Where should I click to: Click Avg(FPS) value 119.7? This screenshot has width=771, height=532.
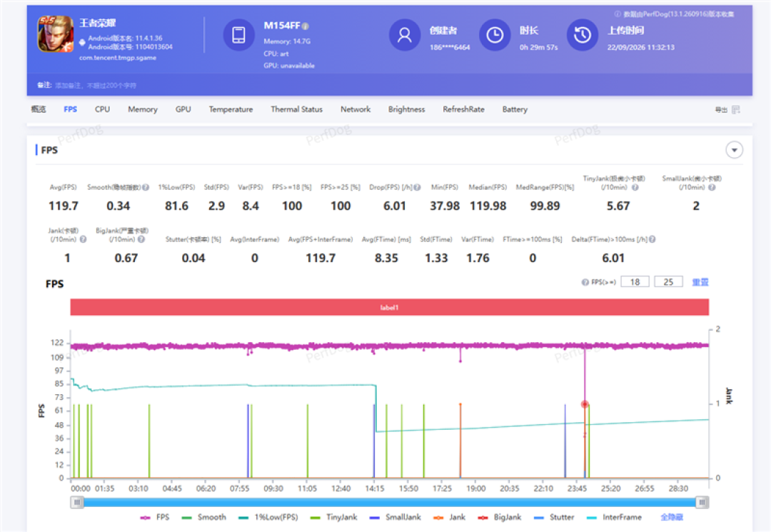point(64,206)
